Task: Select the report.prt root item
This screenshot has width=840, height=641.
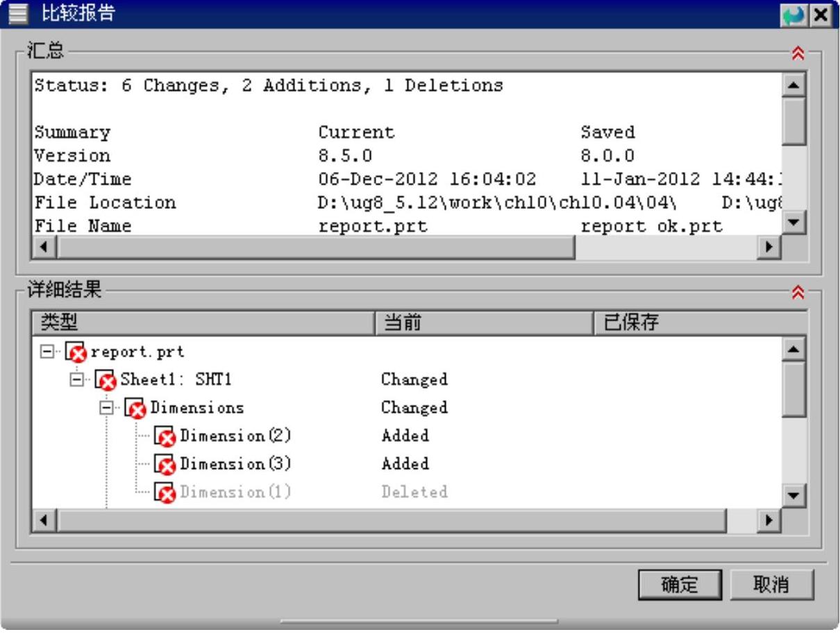Action: (x=137, y=352)
